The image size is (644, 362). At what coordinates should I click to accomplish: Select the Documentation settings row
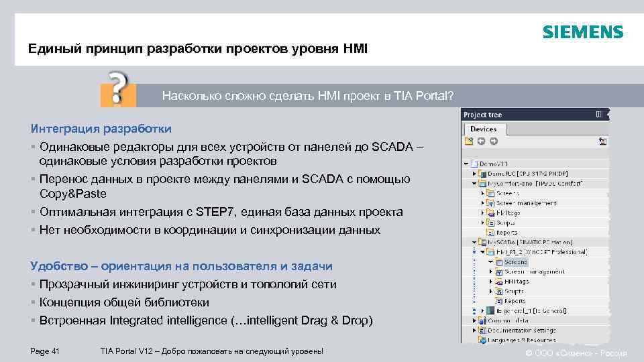pyautogui.click(x=535, y=330)
